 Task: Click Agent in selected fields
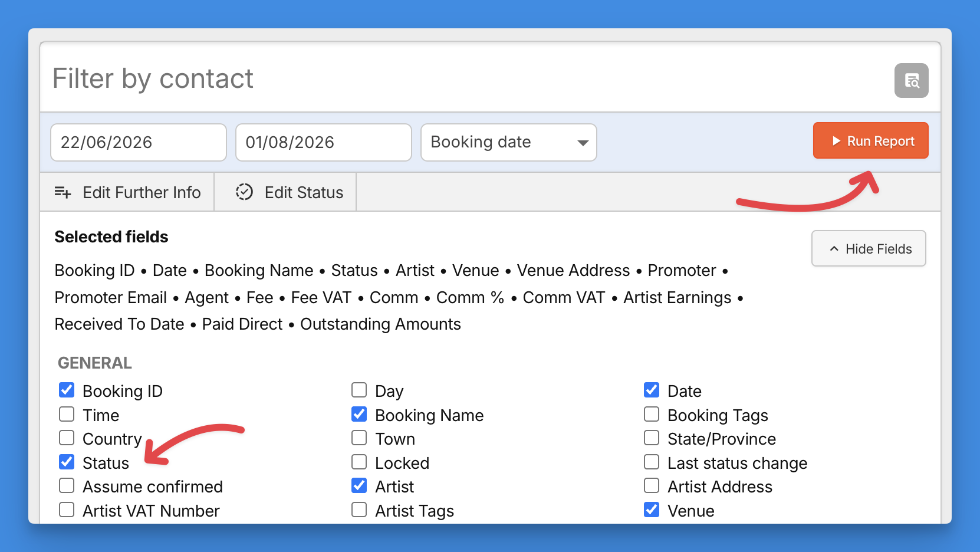[206, 298]
